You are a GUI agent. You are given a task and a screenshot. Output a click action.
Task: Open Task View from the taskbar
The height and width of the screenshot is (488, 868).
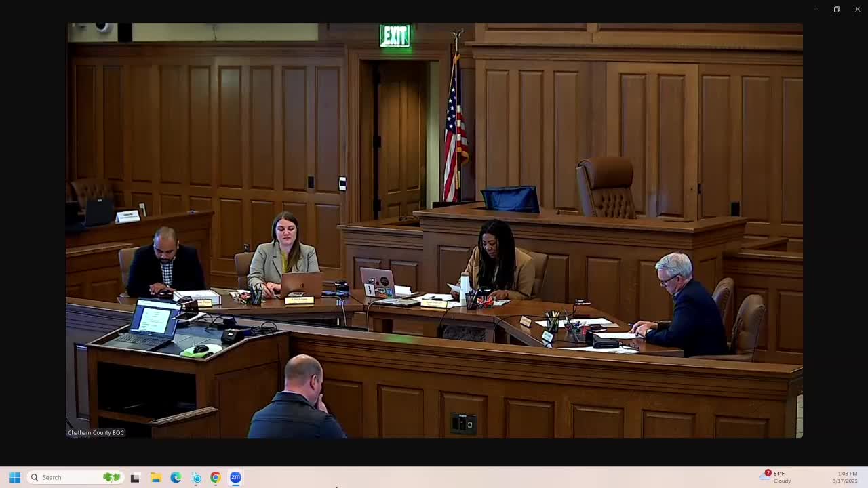point(135,477)
